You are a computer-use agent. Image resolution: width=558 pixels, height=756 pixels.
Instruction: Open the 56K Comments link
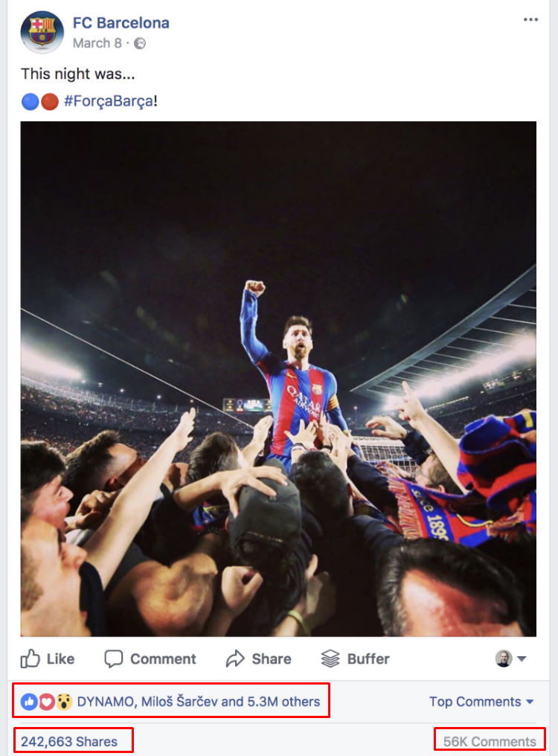point(490,742)
